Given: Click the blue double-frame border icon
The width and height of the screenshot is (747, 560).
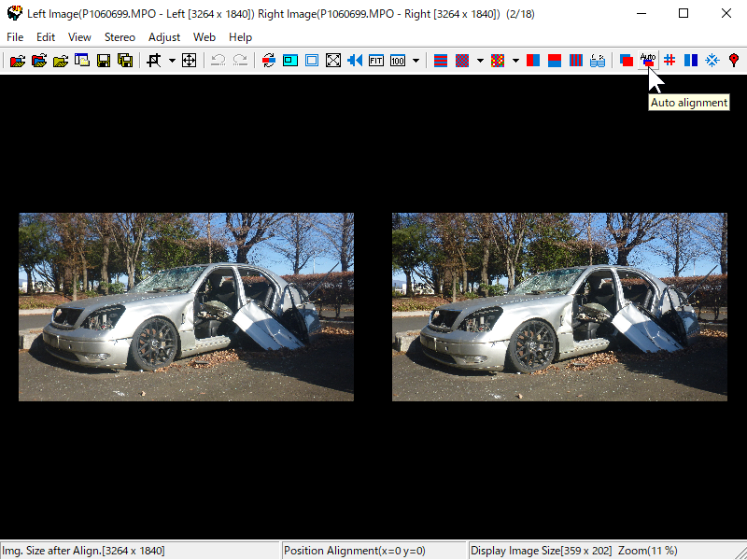Looking at the screenshot, I should 312,61.
